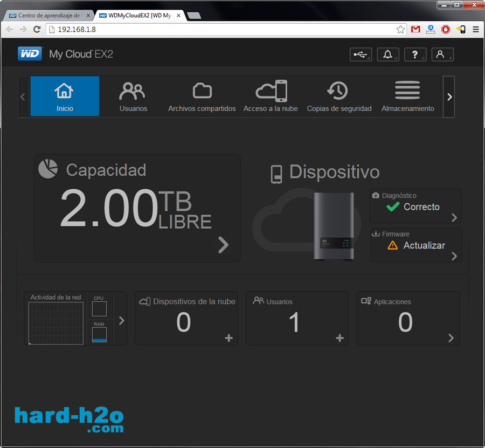The image size is (485, 448).
Task: Click the Aplicaciones count of 0
Action: (405, 322)
